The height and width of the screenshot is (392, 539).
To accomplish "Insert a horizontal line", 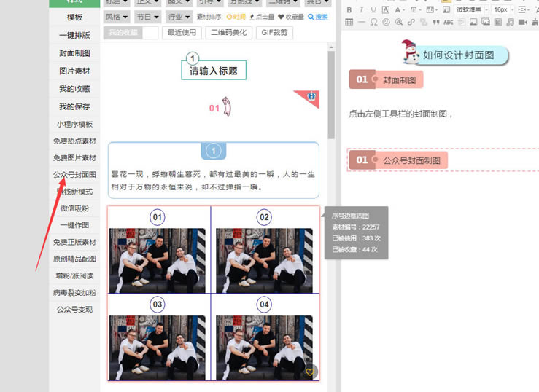I will click(x=361, y=23).
